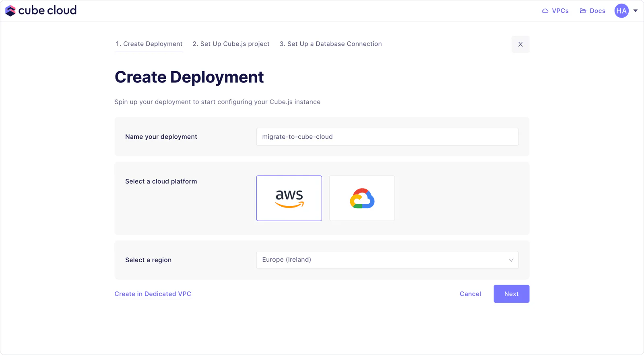
Task: Click the Spin up your deployment description
Action: (217, 102)
